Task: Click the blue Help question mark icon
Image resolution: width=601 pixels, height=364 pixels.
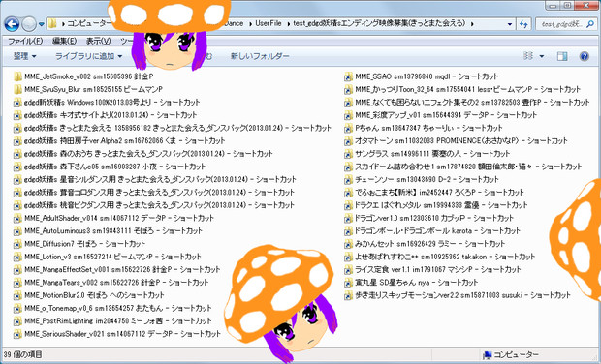Action: pos(585,56)
